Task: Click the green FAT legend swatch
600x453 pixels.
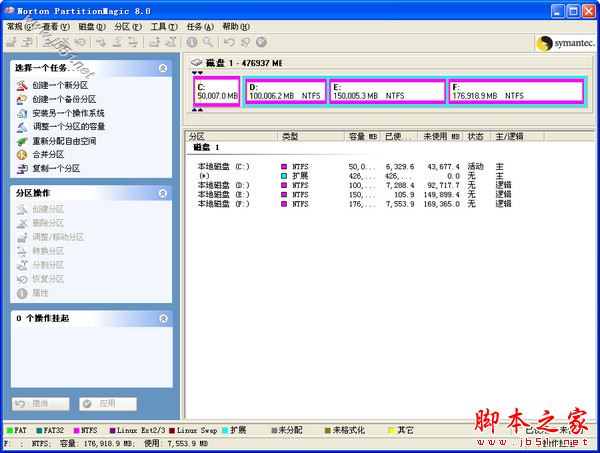Action: point(10,430)
